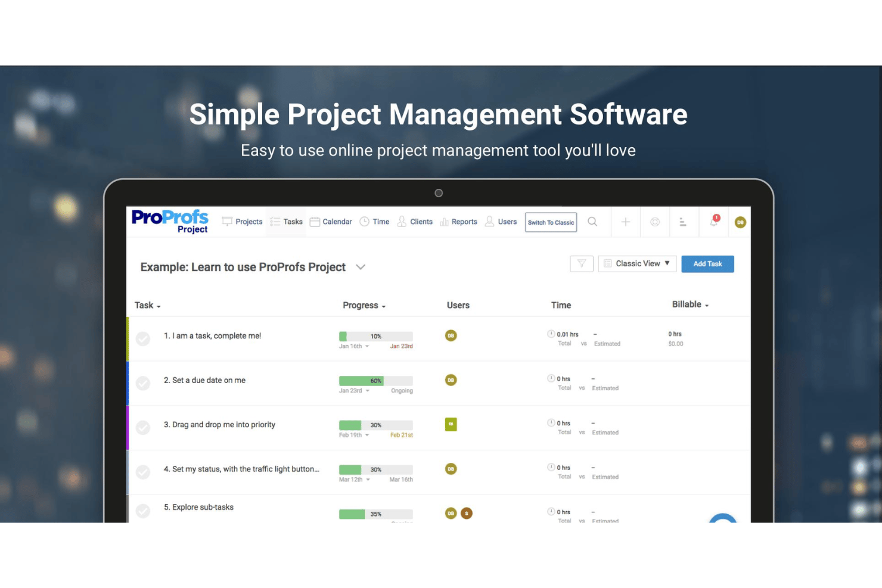
Task: Click the DB user avatar on task 5
Action: [451, 513]
